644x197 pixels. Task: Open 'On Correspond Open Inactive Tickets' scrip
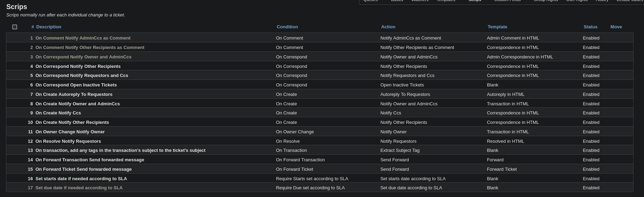click(76, 85)
